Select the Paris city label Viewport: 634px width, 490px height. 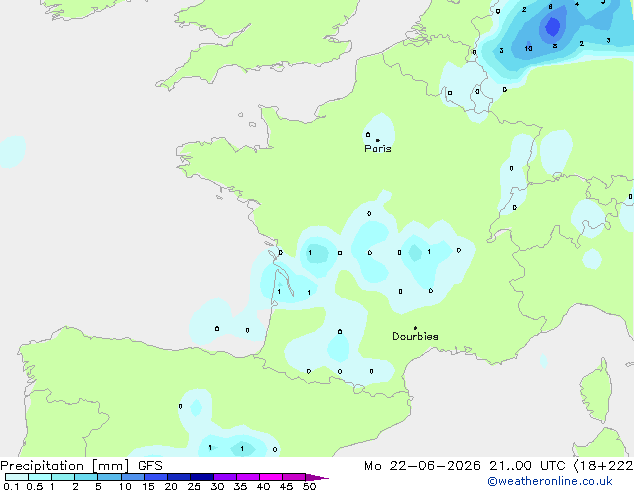(x=378, y=149)
